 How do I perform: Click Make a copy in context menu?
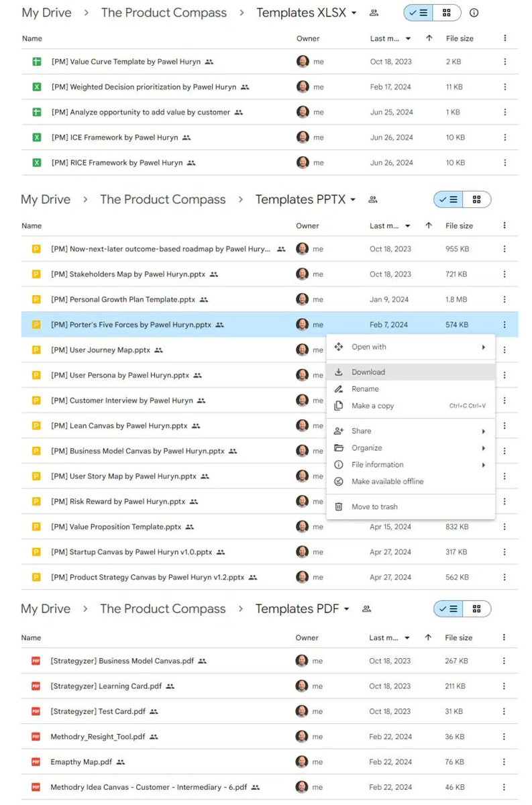click(x=372, y=406)
